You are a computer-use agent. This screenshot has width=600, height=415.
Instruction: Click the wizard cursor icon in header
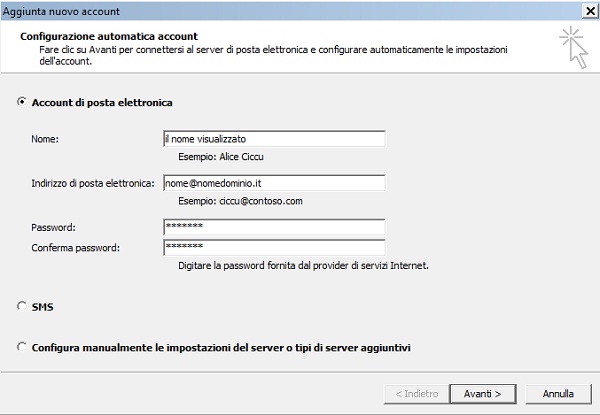(x=574, y=47)
